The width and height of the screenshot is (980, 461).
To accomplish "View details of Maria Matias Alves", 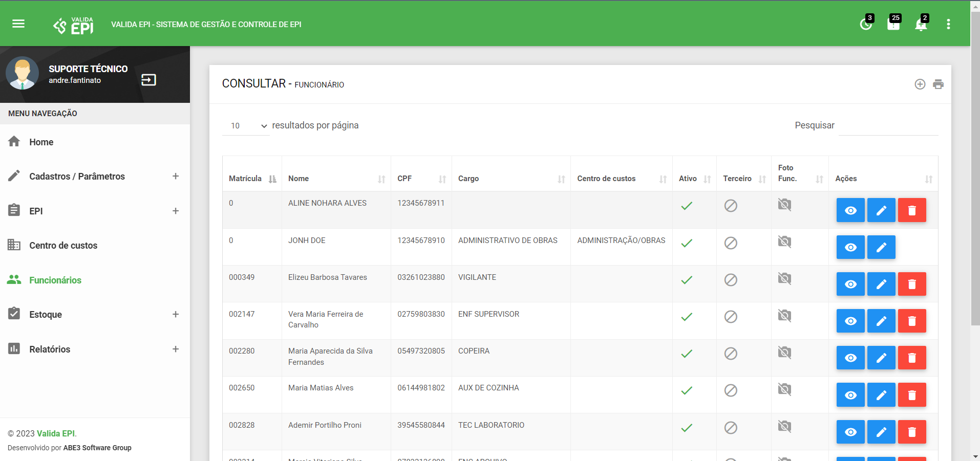I will [x=850, y=395].
